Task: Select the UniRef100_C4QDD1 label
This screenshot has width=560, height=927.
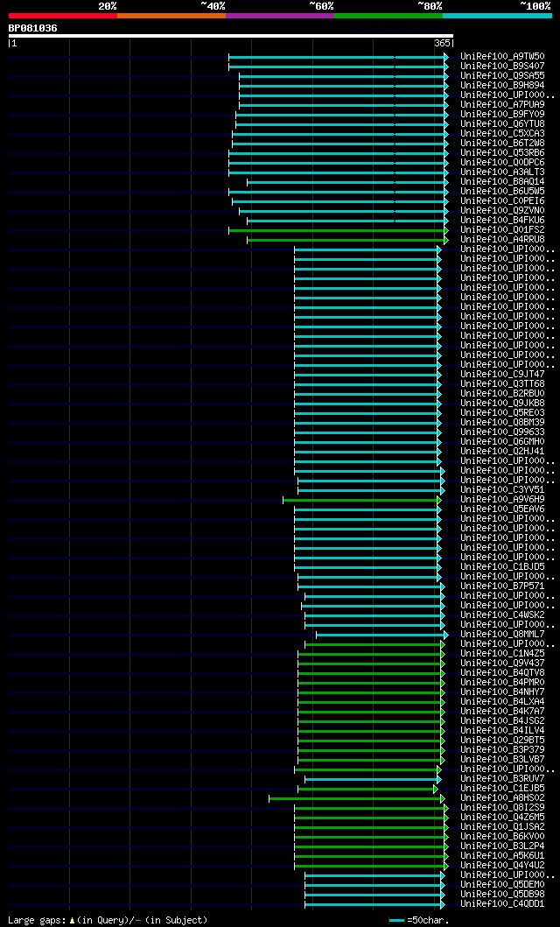Action: point(503,904)
